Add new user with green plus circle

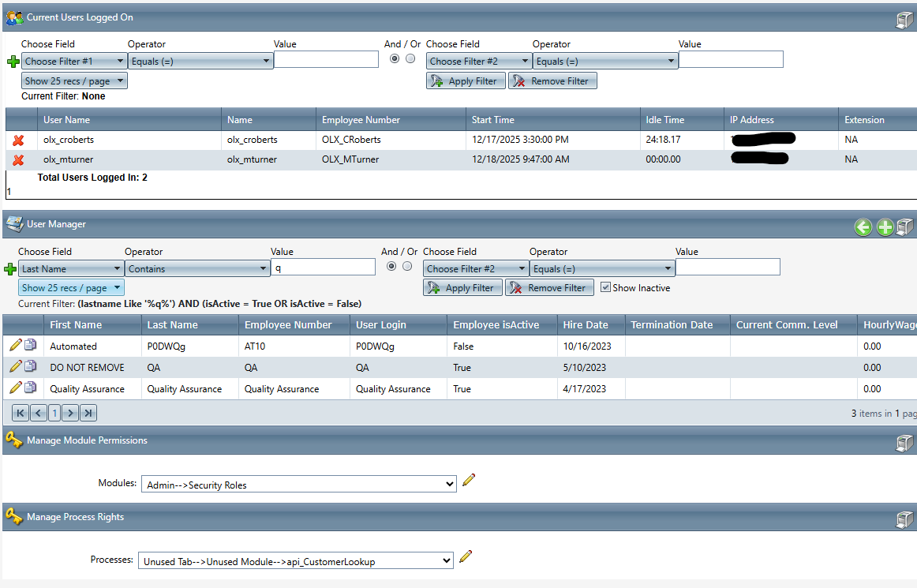(885, 227)
